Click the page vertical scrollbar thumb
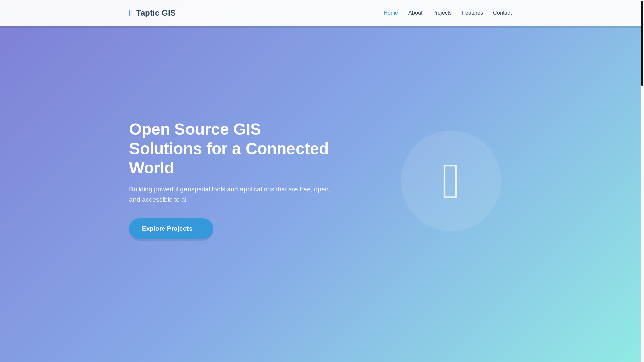Image resolution: width=644 pixels, height=362 pixels. [x=642, y=43]
